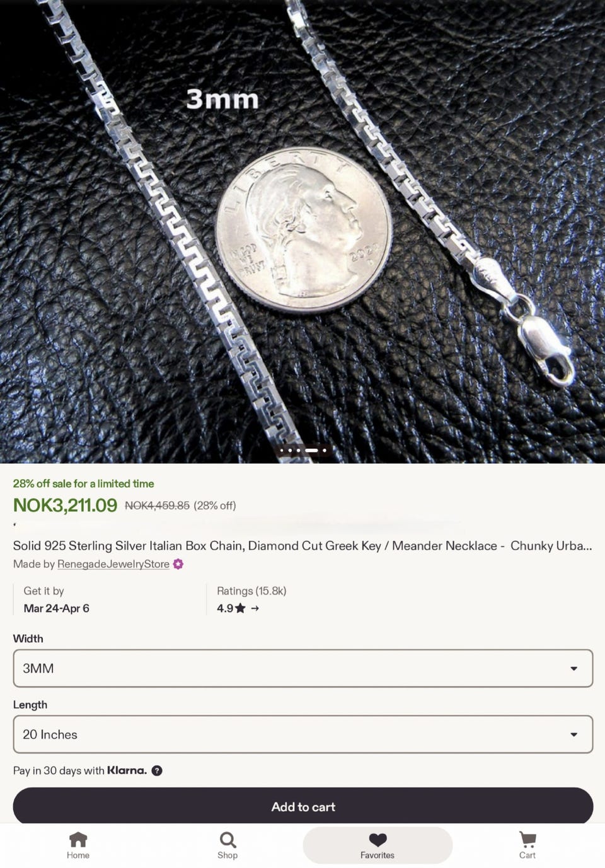Select the active image carousel indicator
The width and height of the screenshot is (605, 868).
pyautogui.click(x=311, y=450)
